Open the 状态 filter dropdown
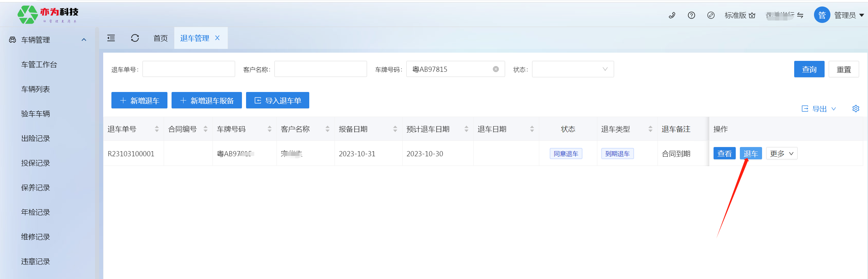Screen dimensions: 868x279 pos(573,69)
